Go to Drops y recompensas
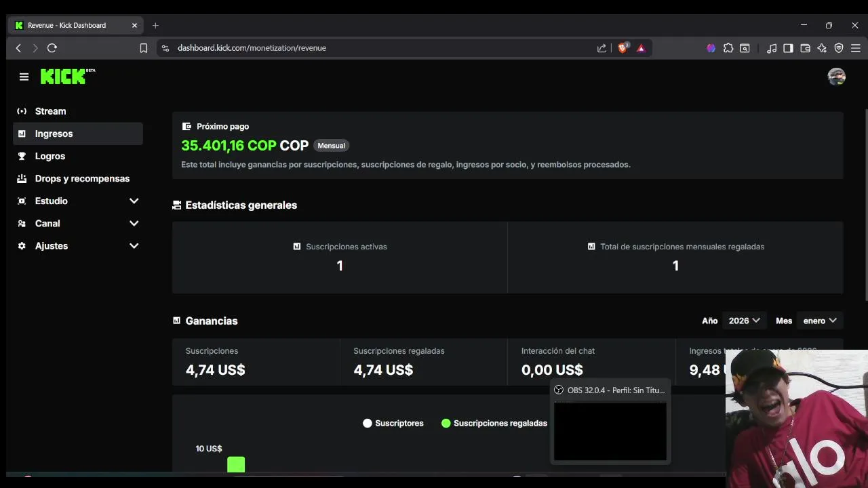 pyautogui.click(x=77, y=178)
